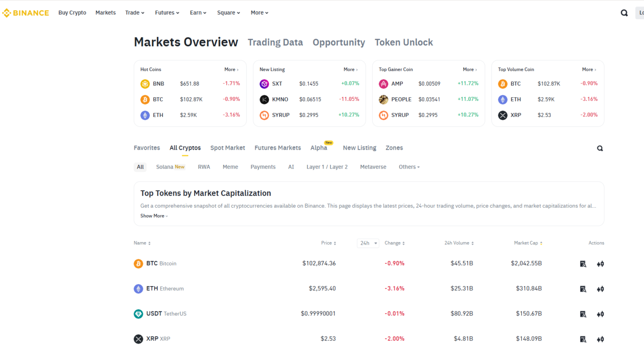644x345 pixels.
Task: Click Markets in the header
Action: click(x=106, y=13)
